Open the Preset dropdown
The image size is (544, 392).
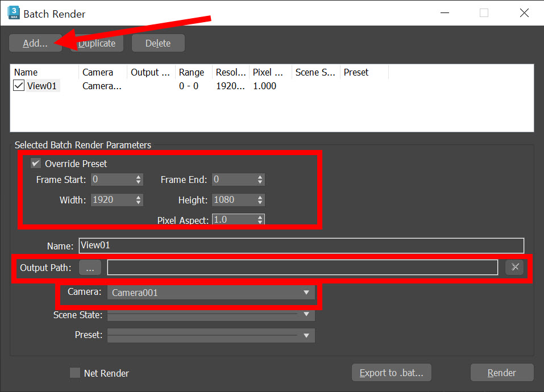click(211, 335)
